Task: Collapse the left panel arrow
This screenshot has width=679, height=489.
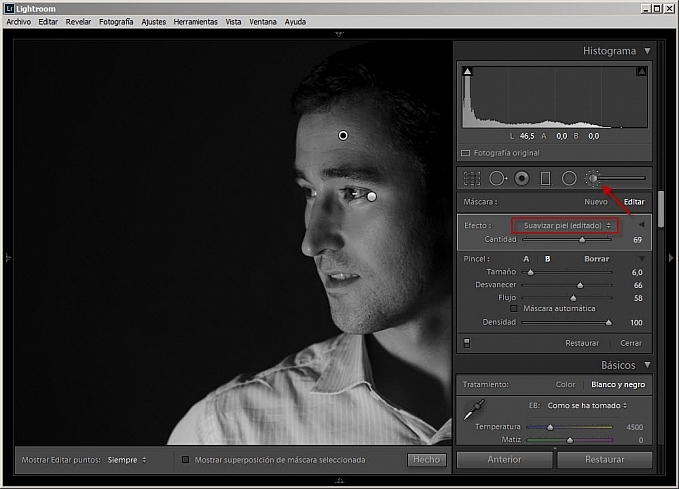Action: click(8, 258)
